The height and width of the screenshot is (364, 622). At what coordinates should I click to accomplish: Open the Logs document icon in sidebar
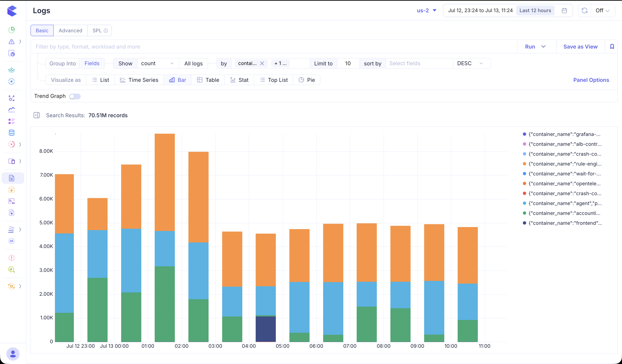click(12, 178)
